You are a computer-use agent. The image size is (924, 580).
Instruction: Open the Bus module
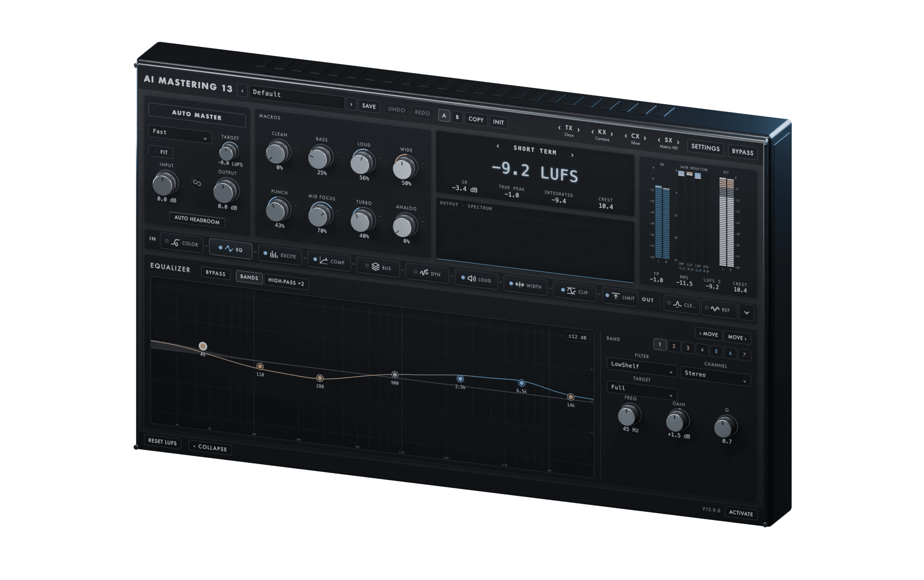coord(378,267)
